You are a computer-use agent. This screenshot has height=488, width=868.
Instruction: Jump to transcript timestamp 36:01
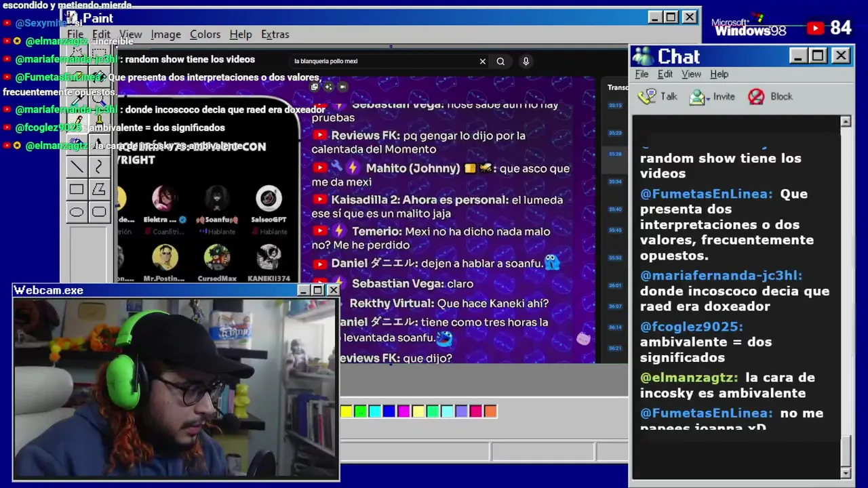(615, 285)
